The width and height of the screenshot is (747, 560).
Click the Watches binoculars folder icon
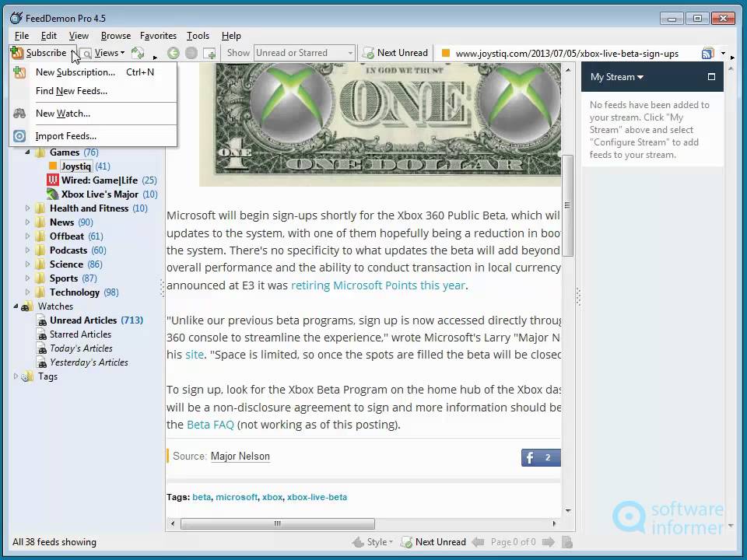pos(28,306)
